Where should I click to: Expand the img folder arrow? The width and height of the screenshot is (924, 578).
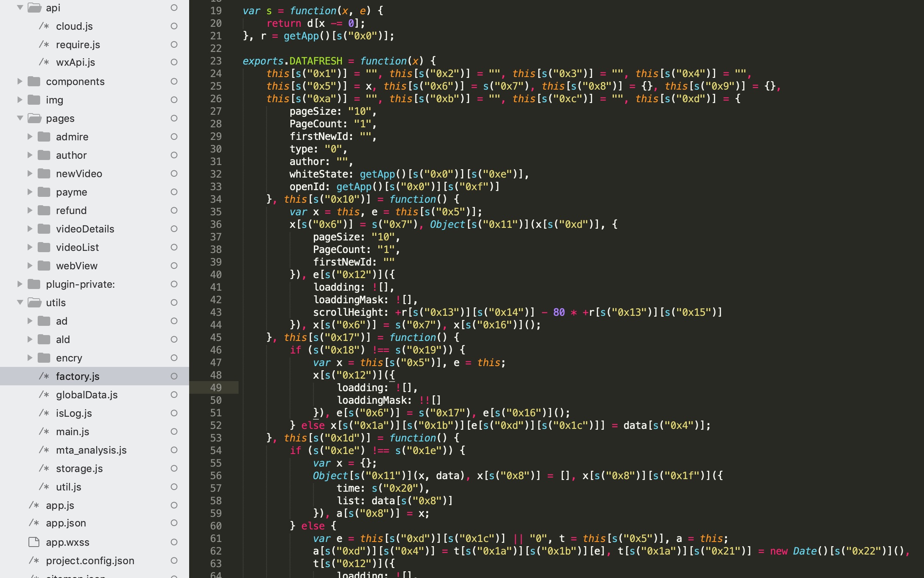[20, 100]
